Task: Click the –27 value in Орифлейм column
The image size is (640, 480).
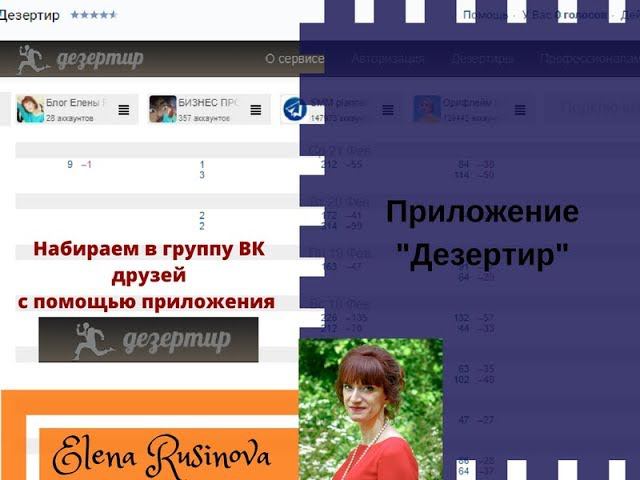Action: tap(487, 420)
